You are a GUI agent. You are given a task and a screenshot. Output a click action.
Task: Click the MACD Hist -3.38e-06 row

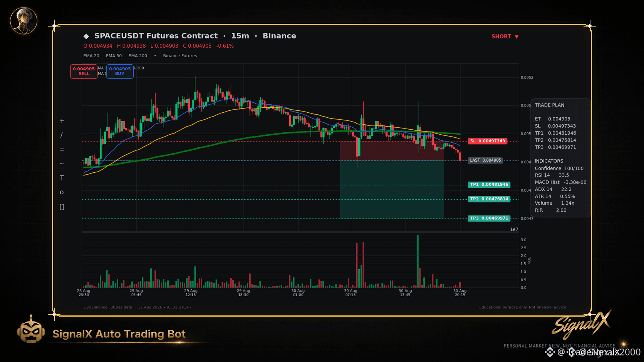560,182
